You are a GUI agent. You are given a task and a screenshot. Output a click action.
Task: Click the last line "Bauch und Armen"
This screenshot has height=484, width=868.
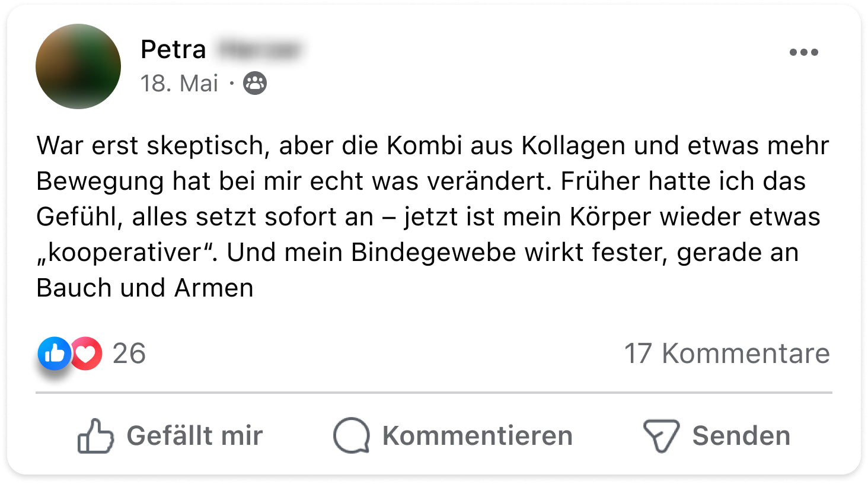145,288
